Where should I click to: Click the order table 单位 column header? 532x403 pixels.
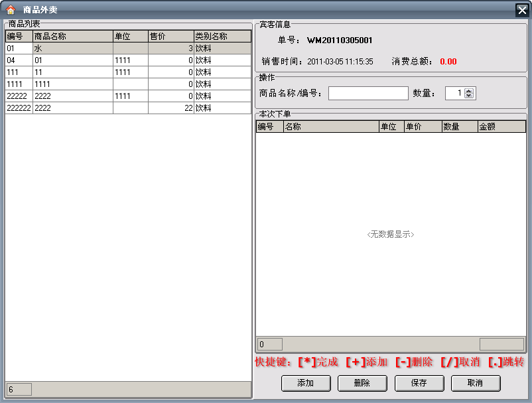(391, 127)
